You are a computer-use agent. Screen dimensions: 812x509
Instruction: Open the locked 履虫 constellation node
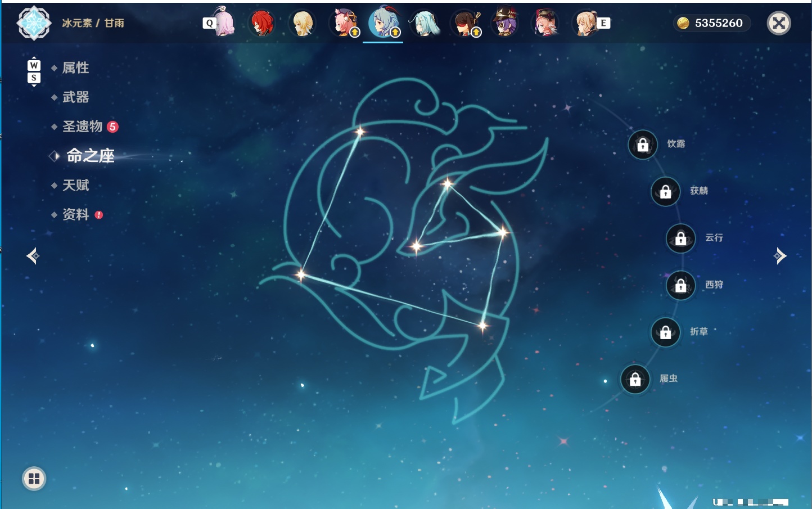635,380
